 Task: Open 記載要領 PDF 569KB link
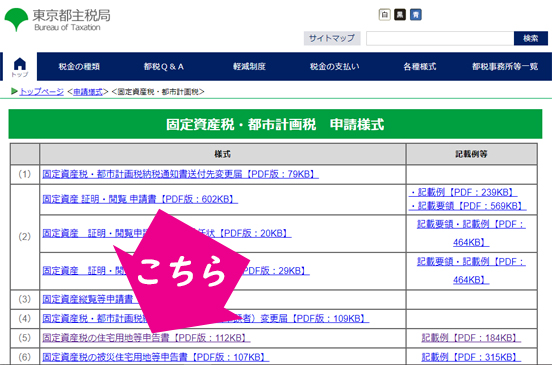coord(468,206)
